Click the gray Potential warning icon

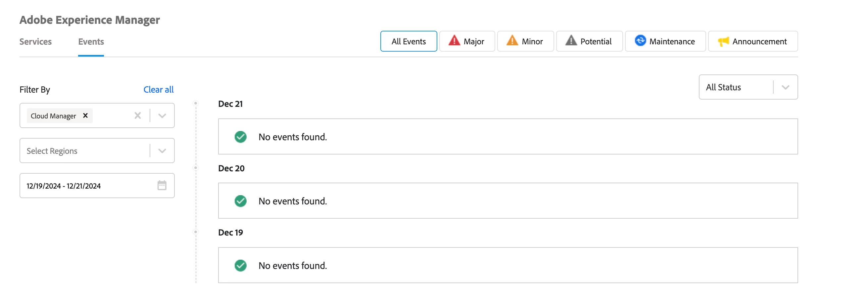571,41
